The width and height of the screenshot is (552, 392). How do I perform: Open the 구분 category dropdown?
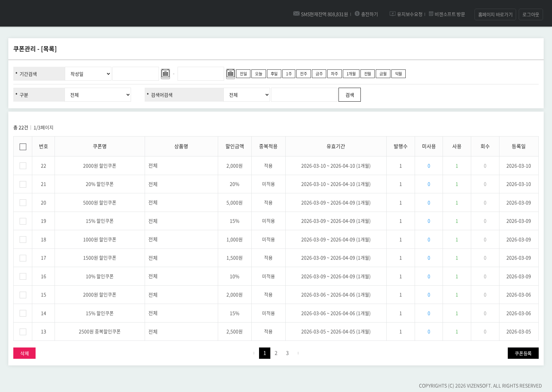coord(98,95)
